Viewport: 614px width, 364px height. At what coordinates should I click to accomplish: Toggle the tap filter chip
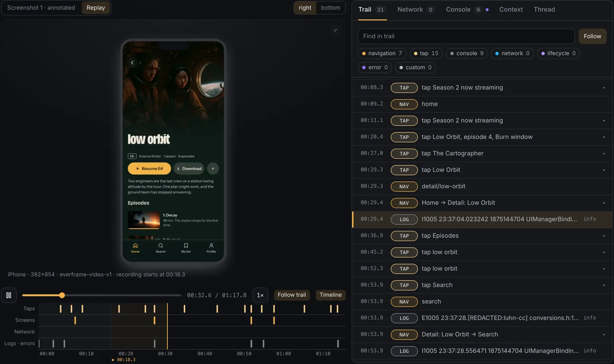[x=426, y=53]
